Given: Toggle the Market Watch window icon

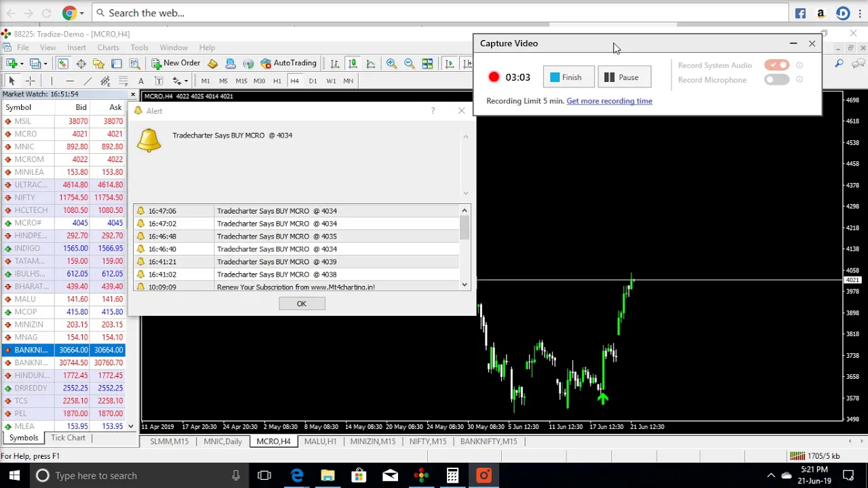Looking at the screenshot, I should [x=62, y=64].
